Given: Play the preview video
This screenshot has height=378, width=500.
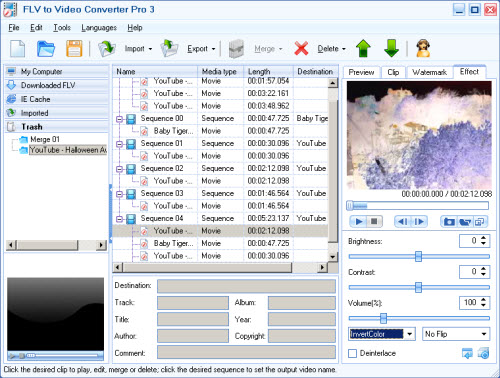Looking at the screenshot, I should (x=359, y=222).
